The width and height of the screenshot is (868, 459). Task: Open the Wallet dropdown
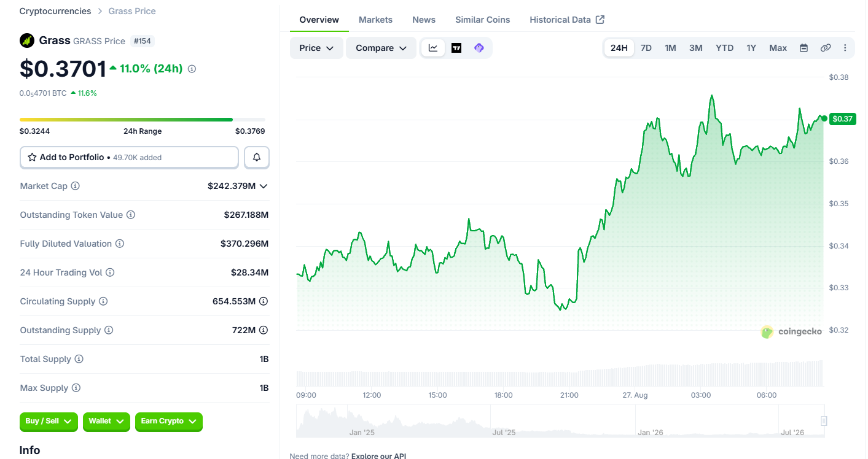[106, 422]
